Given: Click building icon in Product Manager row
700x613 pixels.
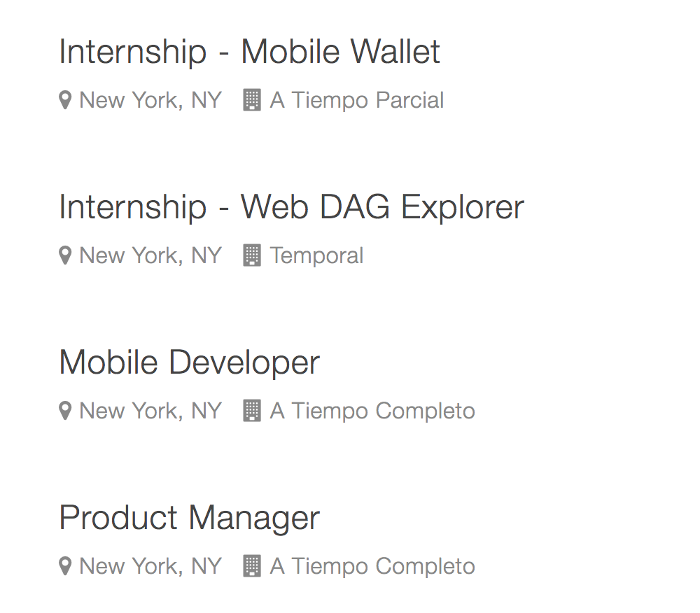Looking at the screenshot, I should tap(251, 567).
